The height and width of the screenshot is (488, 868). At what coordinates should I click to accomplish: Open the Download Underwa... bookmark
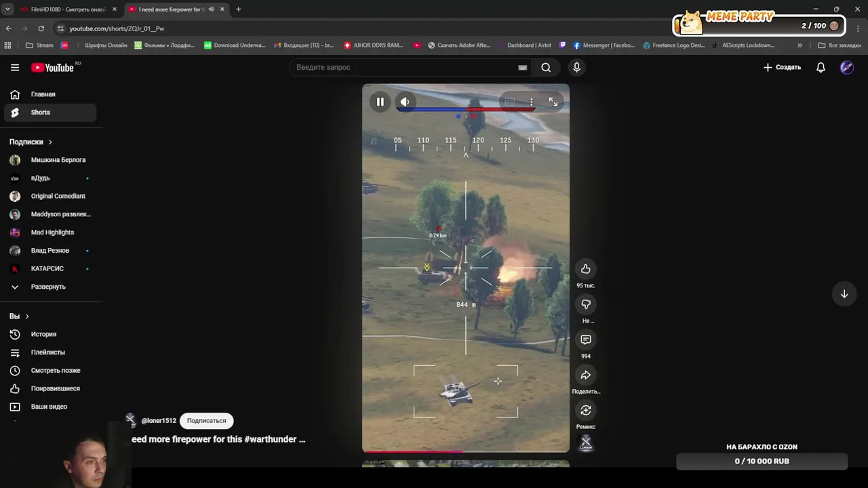tap(235, 45)
